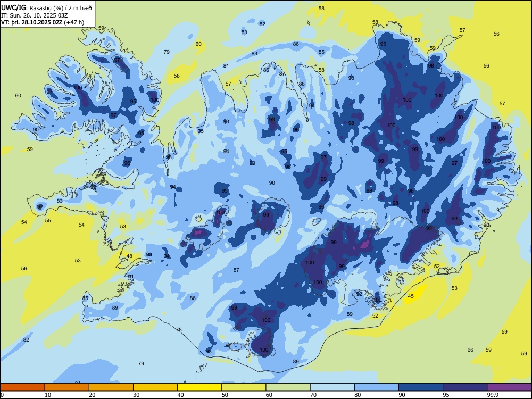
Task: Click the legend tick label '0'
Action: (x=2, y=395)
